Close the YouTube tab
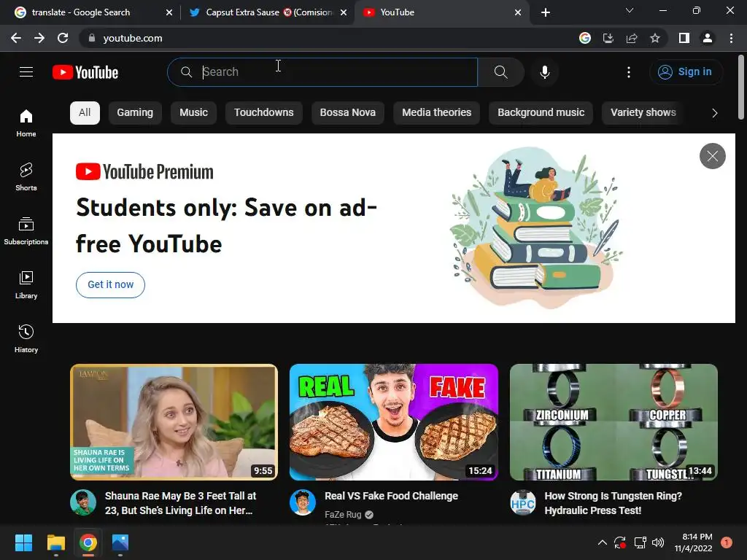The height and width of the screenshot is (560, 747). pos(518,12)
